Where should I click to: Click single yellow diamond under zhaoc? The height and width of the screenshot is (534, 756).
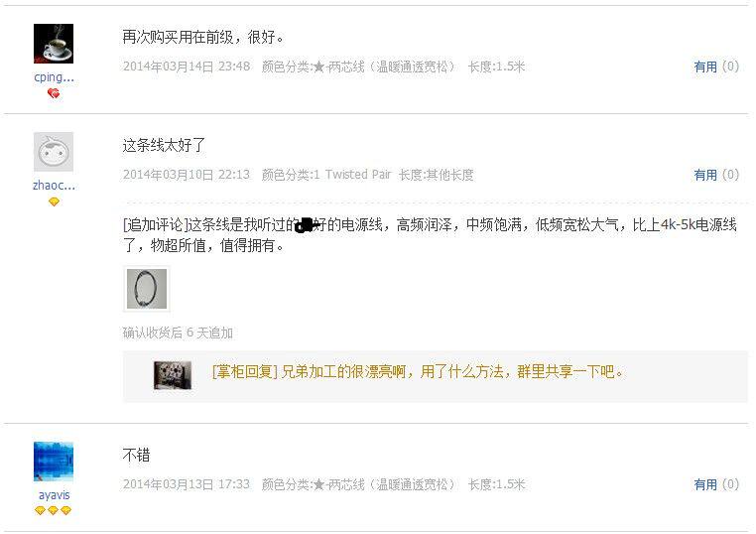[54, 201]
